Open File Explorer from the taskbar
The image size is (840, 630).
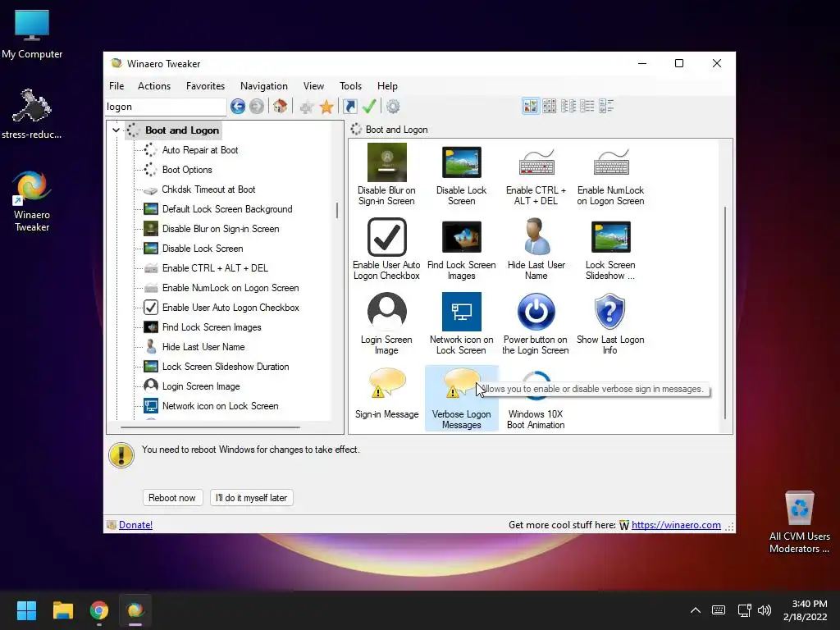pos(62,610)
